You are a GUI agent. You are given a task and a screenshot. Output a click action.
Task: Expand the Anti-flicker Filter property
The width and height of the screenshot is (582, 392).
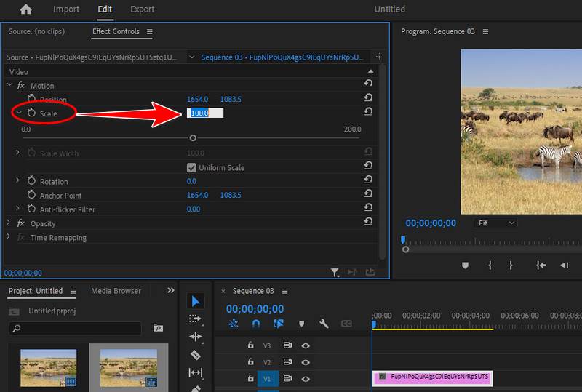pyautogui.click(x=17, y=208)
